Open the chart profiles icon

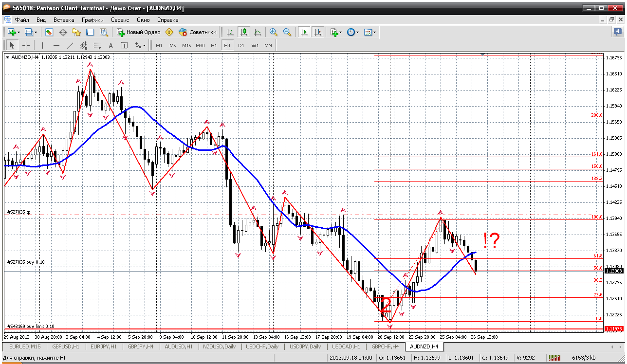[x=30, y=32]
